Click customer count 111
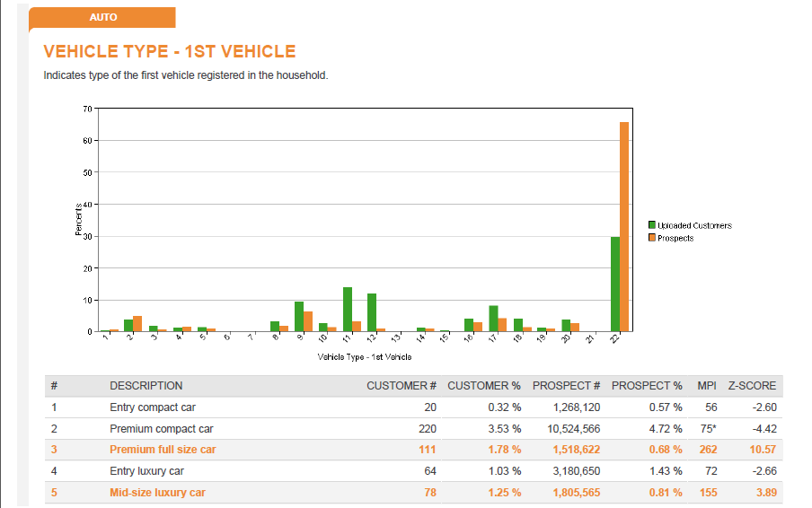The image size is (812, 508). point(428,450)
